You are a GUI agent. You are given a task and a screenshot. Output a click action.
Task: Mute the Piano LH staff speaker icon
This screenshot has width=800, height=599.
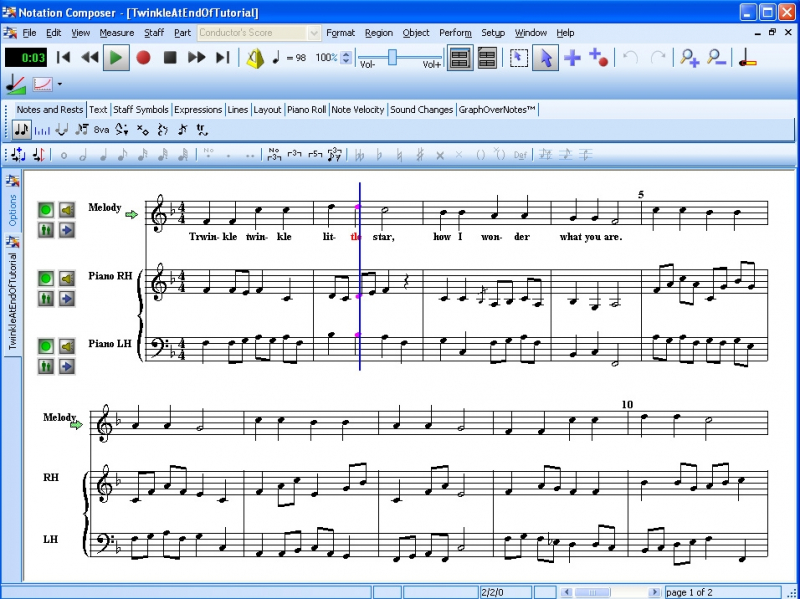(67, 346)
